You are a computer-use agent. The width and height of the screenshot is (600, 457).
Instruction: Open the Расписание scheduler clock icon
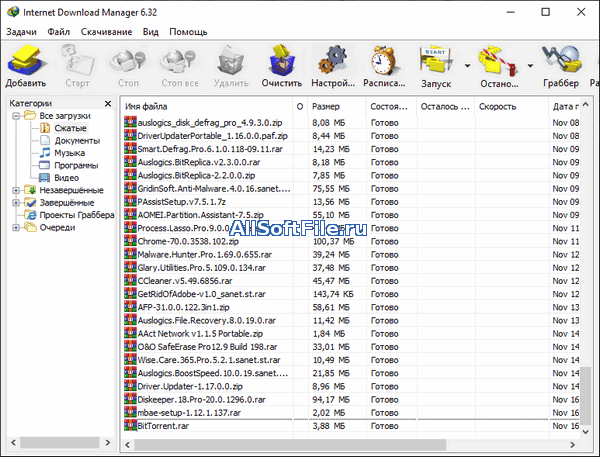pyautogui.click(x=384, y=60)
